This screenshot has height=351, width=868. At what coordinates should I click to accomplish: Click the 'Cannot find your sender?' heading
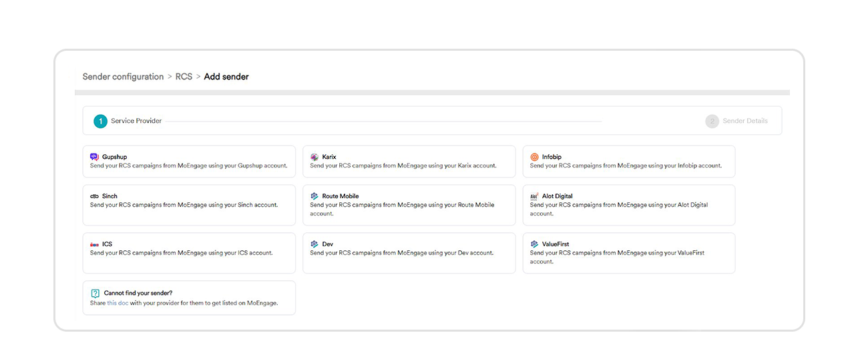point(138,293)
